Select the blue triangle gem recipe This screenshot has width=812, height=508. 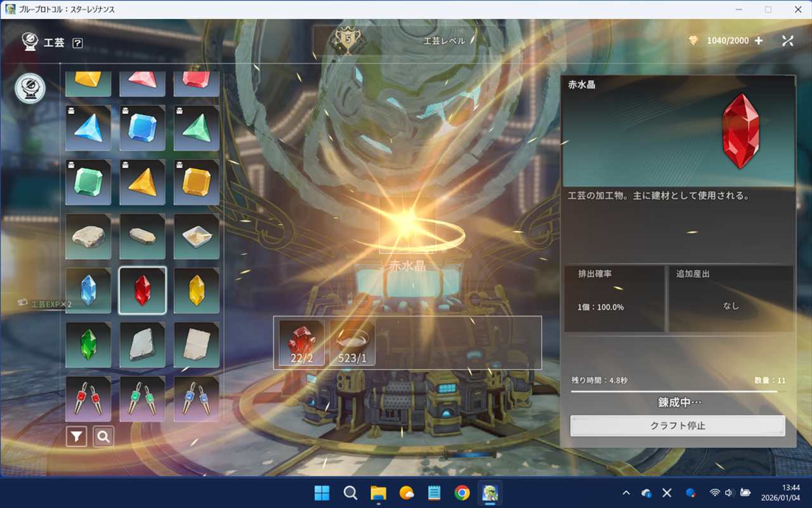[x=88, y=128]
